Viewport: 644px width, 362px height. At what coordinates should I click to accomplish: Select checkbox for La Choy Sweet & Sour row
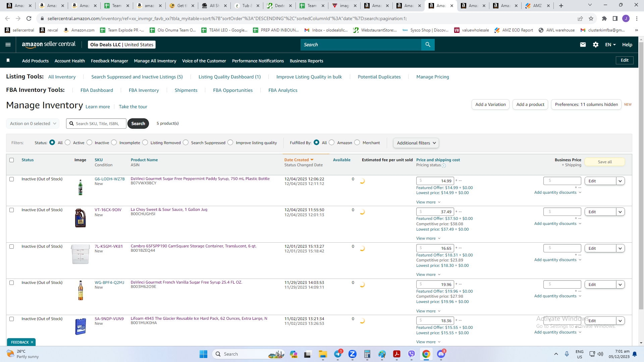[12, 210]
